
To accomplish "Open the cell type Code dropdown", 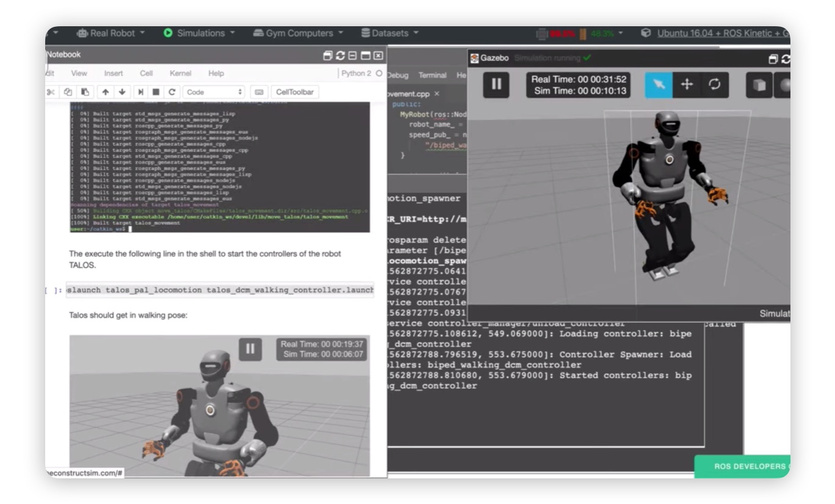I will point(214,92).
